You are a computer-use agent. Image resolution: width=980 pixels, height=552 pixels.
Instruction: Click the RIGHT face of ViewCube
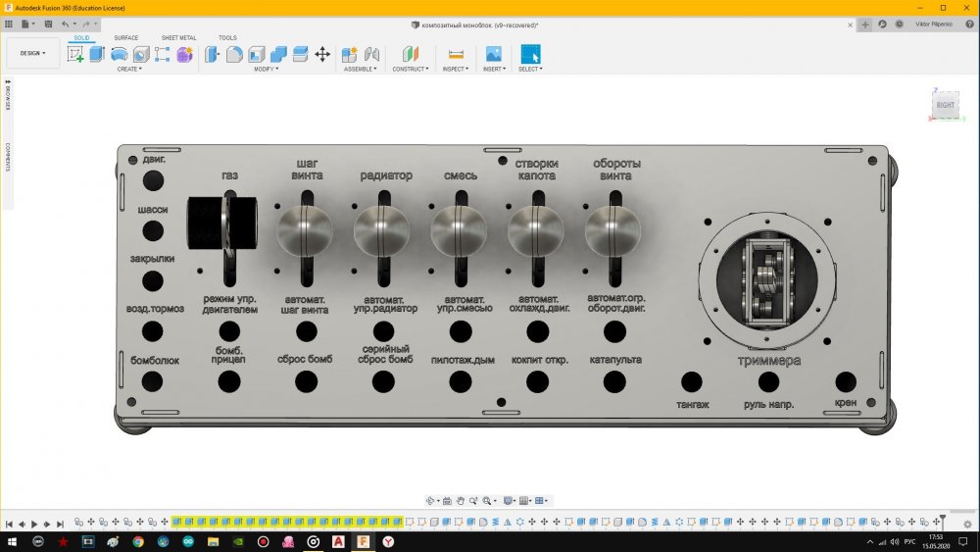(x=945, y=105)
